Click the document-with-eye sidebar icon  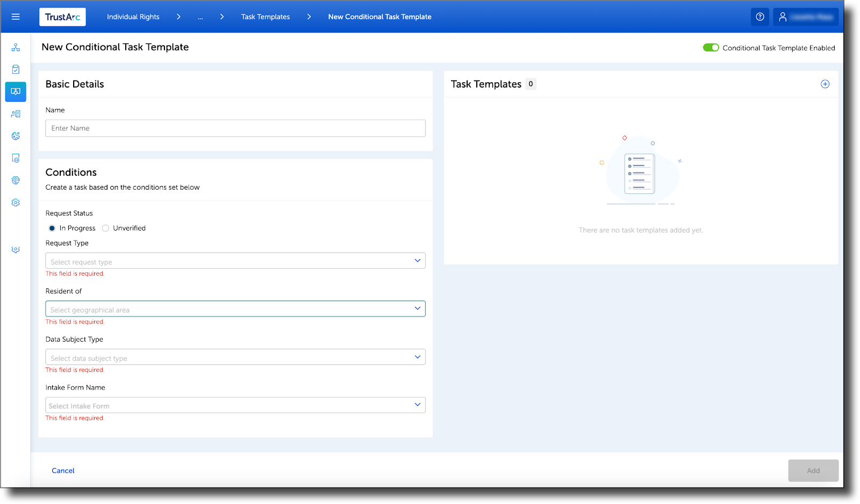(16, 158)
